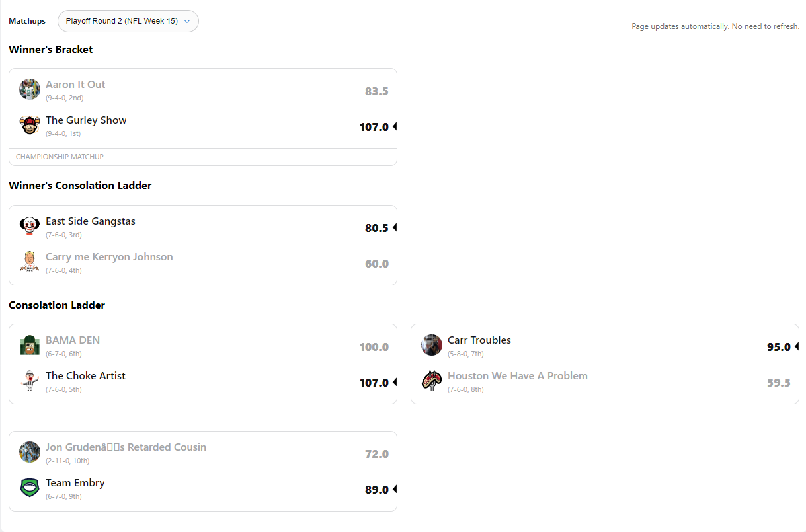Open East Side Gangstas team link
This screenshot has height=532, width=806.
click(91, 221)
